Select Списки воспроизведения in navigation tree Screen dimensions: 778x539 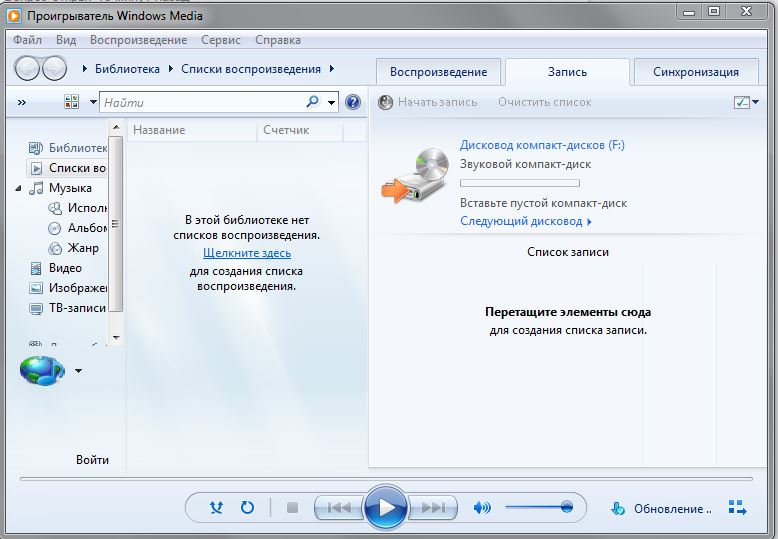pos(67,168)
